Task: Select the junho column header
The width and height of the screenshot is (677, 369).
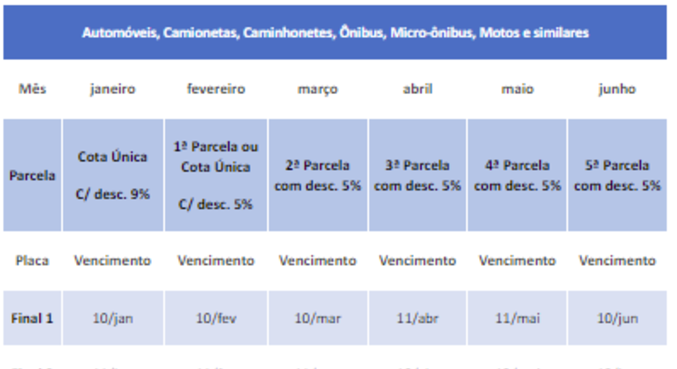Action: point(617,89)
